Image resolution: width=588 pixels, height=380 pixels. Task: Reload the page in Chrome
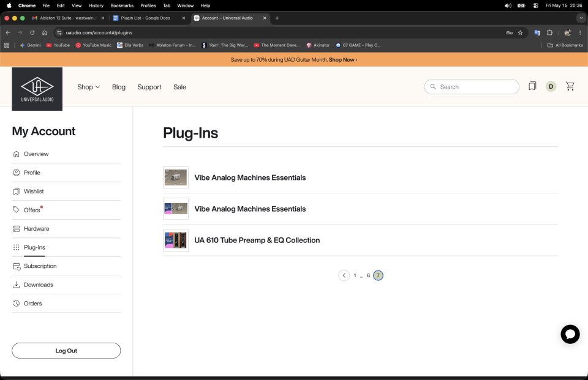click(32, 32)
